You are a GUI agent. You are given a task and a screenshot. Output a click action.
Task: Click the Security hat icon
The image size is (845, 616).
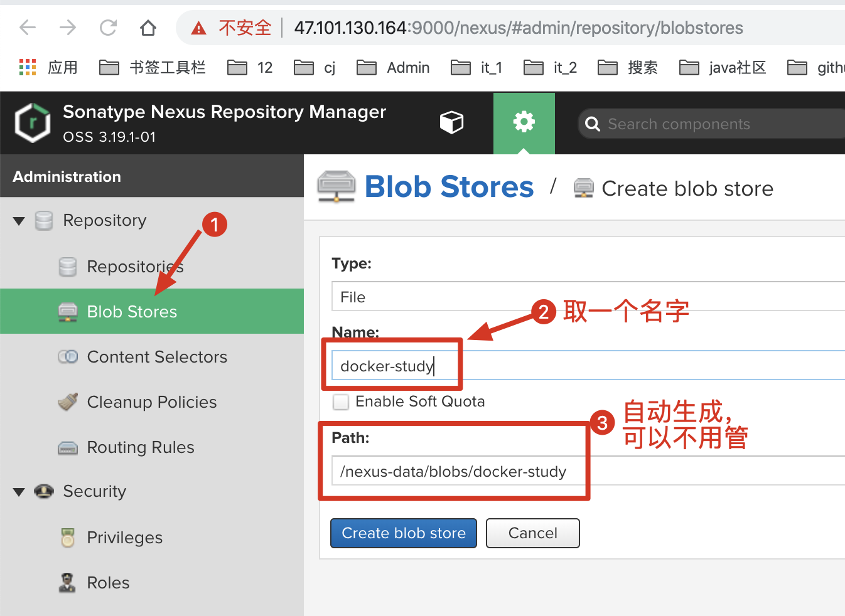point(44,491)
